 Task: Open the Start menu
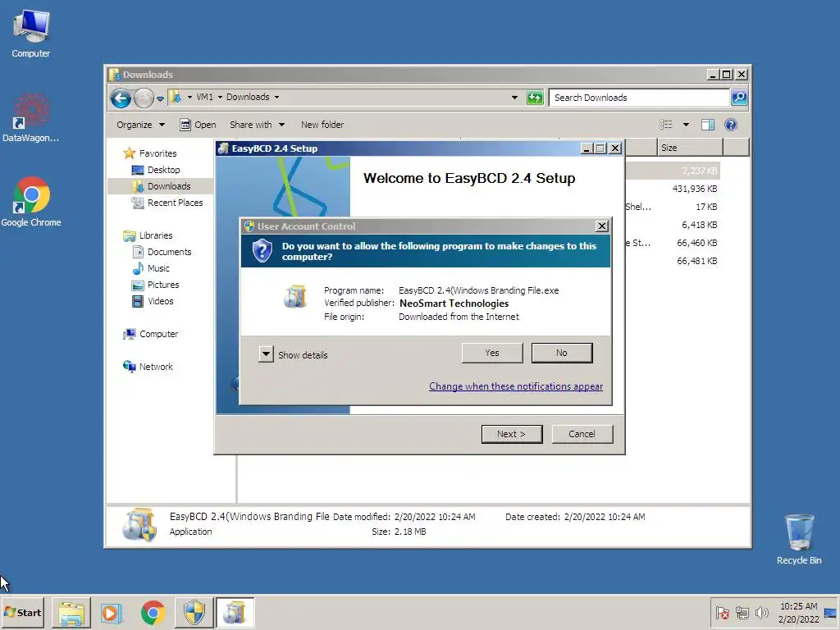(22, 613)
